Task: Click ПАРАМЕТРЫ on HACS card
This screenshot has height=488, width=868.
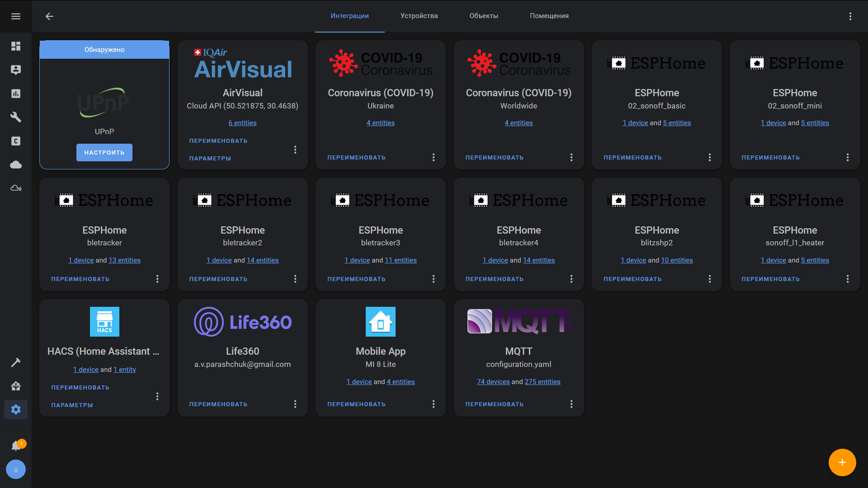Action: (x=72, y=405)
